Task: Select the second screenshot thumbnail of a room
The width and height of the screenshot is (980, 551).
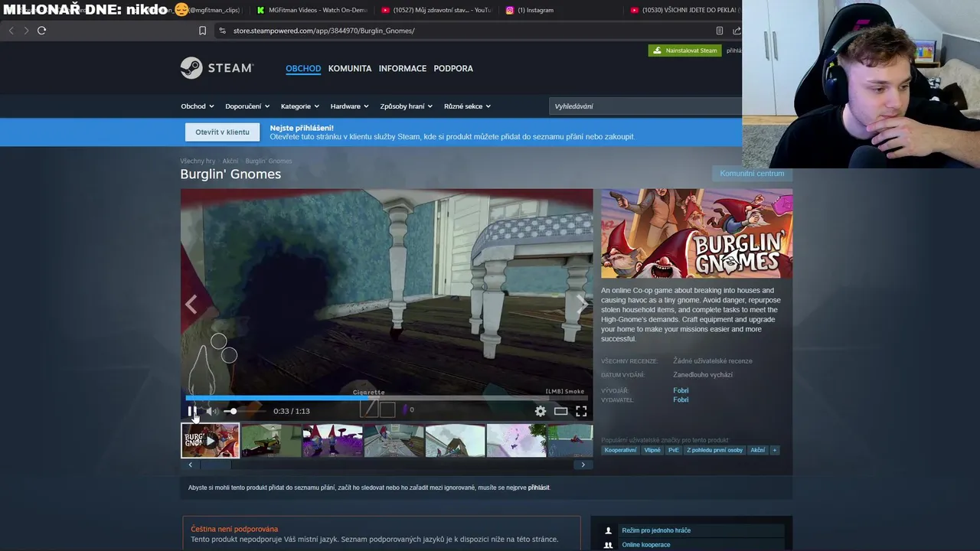Action: click(271, 440)
